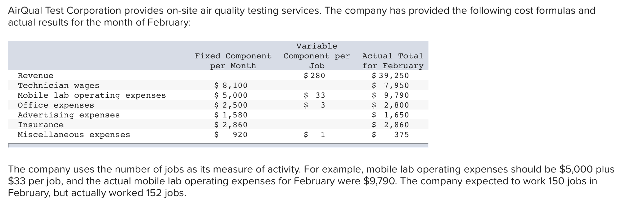Click the $39,250 actual revenue cell

390,76
